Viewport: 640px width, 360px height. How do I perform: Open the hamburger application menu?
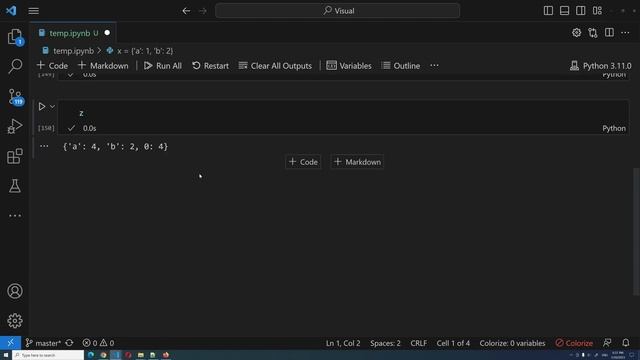33,11
